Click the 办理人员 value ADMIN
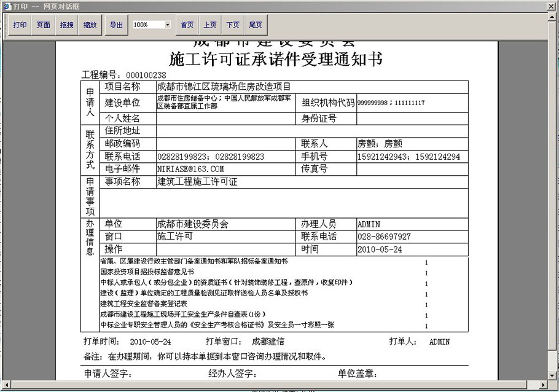This screenshot has width=559, height=392. point(369,224)
